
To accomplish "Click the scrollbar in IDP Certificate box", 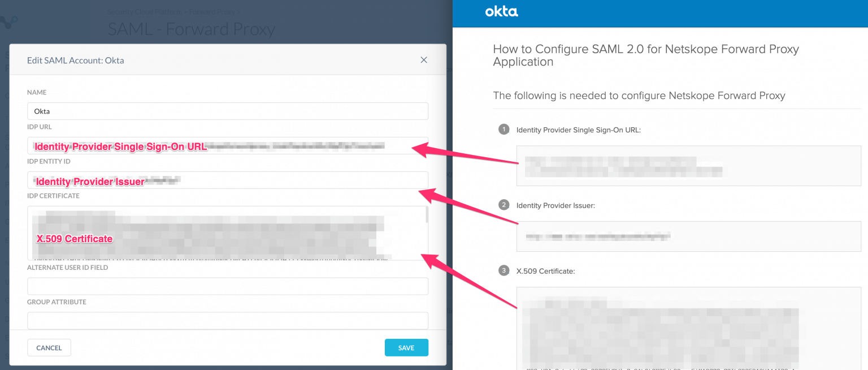I will tap(427, 215).
